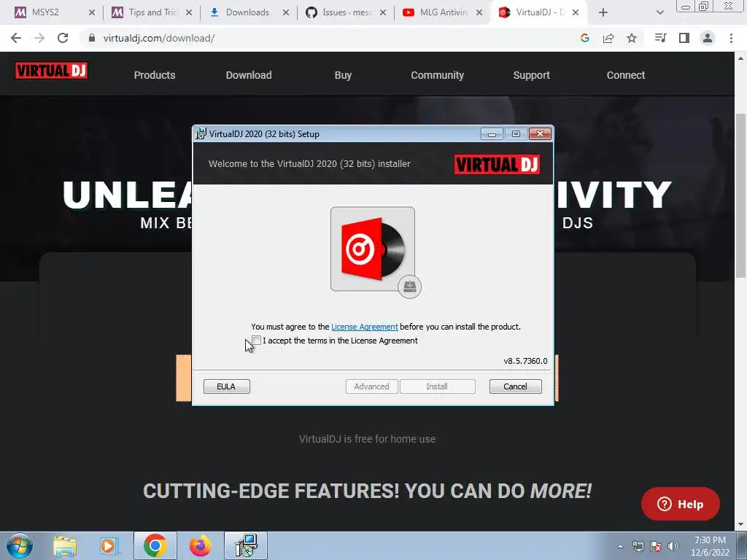This screenshot has width=747, height=560.
Task: View site information via the lock icon
Action: click(92, 38)
